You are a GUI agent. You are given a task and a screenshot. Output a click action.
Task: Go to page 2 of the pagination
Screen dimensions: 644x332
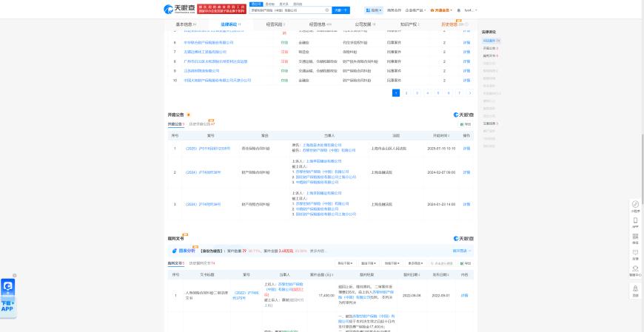tap(406, 93)
